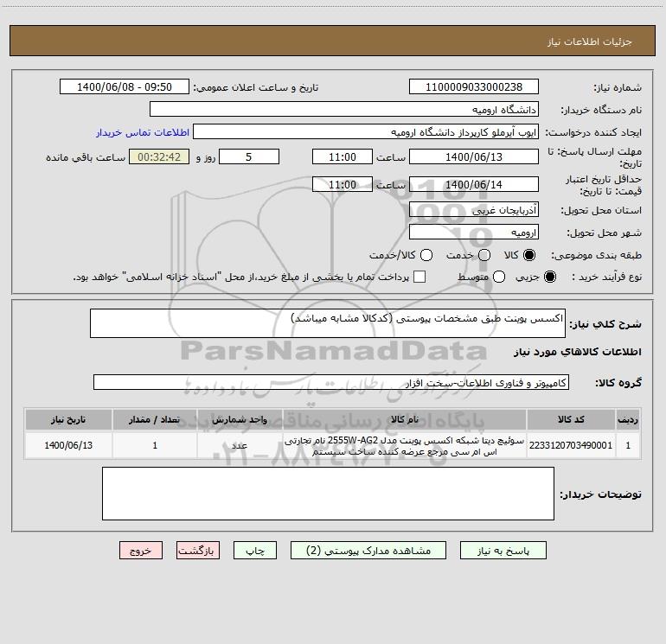Click the request creator field ایوب آیرملو
Viewport: 666px width, 644px height.
tap(366, 131)
